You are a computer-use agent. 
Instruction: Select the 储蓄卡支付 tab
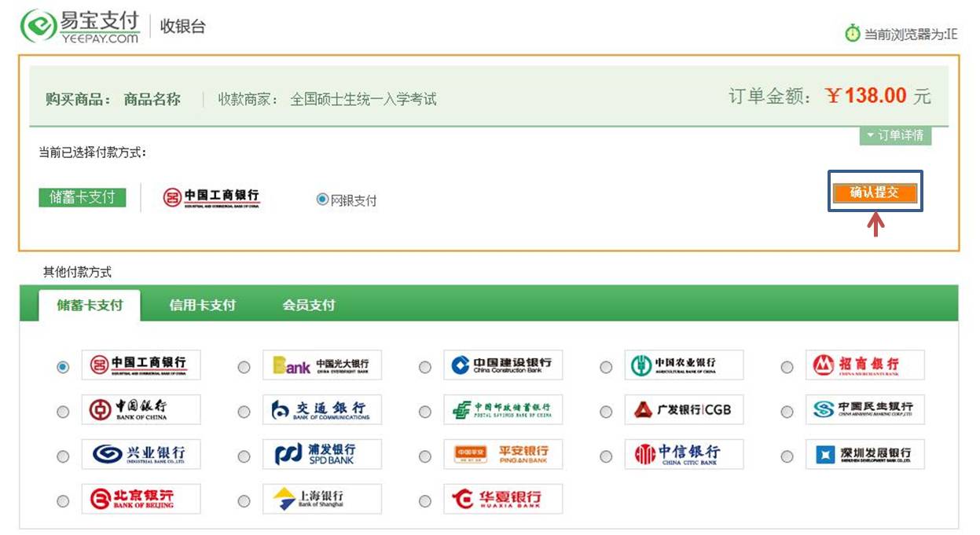90,305
